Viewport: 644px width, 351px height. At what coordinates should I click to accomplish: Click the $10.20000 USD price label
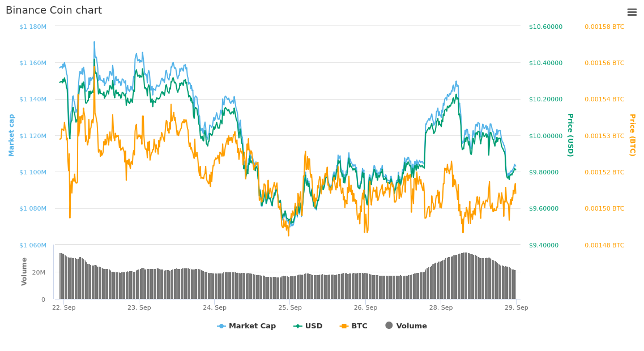tap(545, 99)
